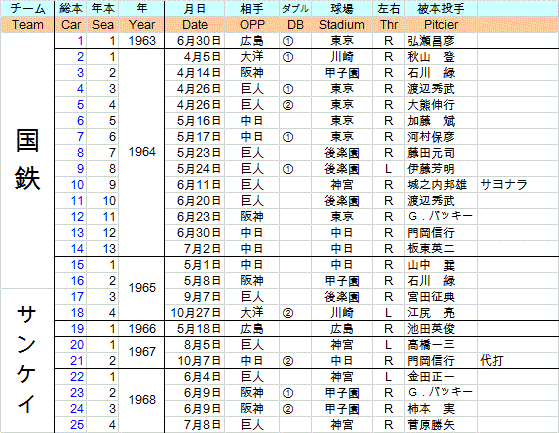
Task: Click the Date column header
Action: tap(195, 25)
